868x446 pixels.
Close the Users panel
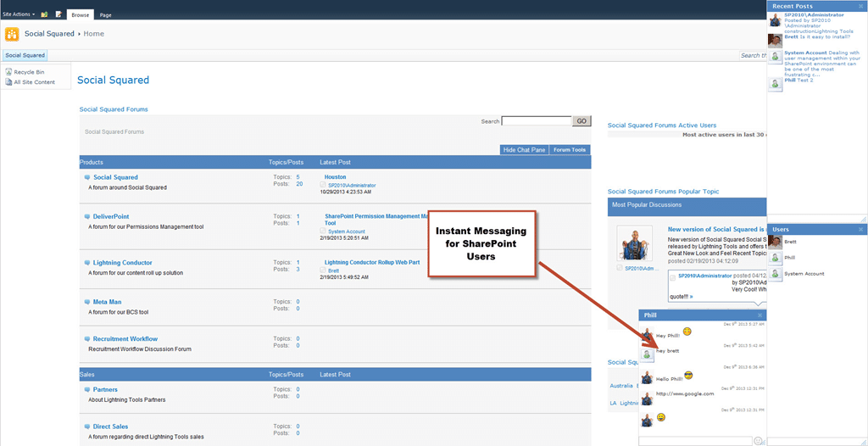click(x=861, y=230)
